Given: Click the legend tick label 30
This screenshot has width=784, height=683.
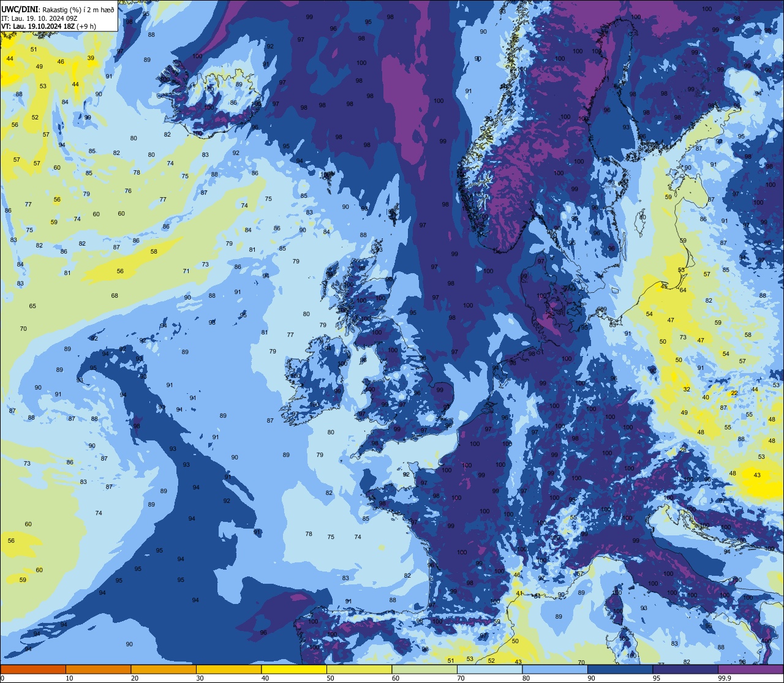Looking at the screenshot, I should coord(200,678).
